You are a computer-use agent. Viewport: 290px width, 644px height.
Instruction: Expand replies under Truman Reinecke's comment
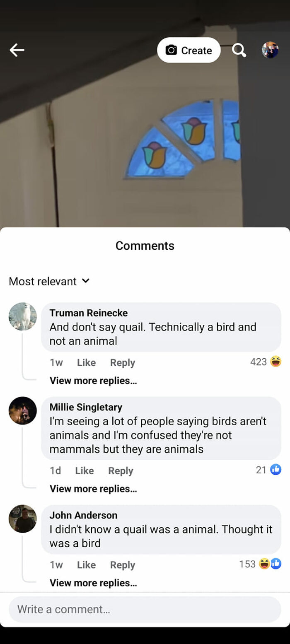pyautogui.click(x=93, y=380)
